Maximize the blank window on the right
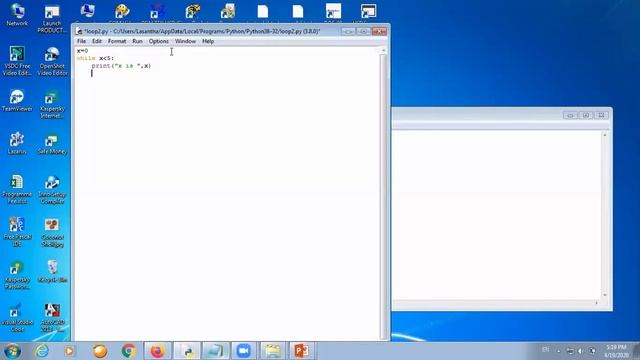The image size is (640, 360). [586, 116]
